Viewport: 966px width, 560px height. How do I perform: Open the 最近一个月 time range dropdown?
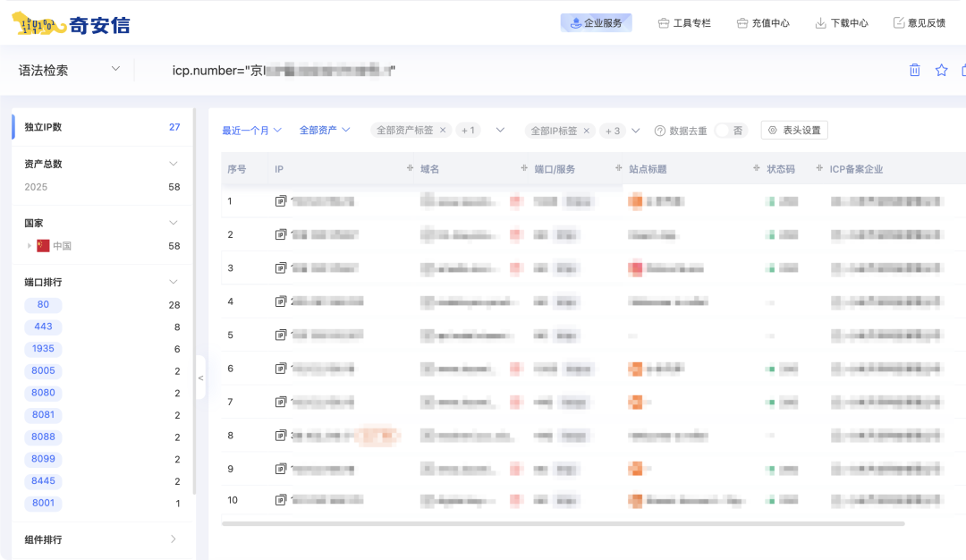[x=251, y=130]
